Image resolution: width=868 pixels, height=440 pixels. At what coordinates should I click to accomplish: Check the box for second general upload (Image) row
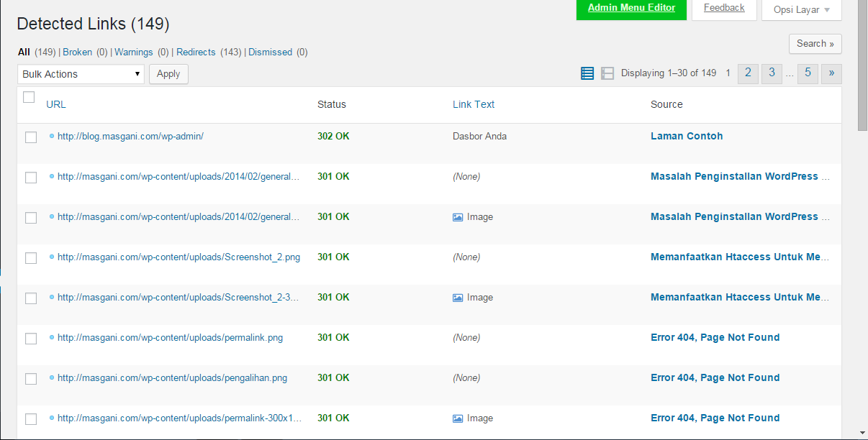click(x=31, y=218)
